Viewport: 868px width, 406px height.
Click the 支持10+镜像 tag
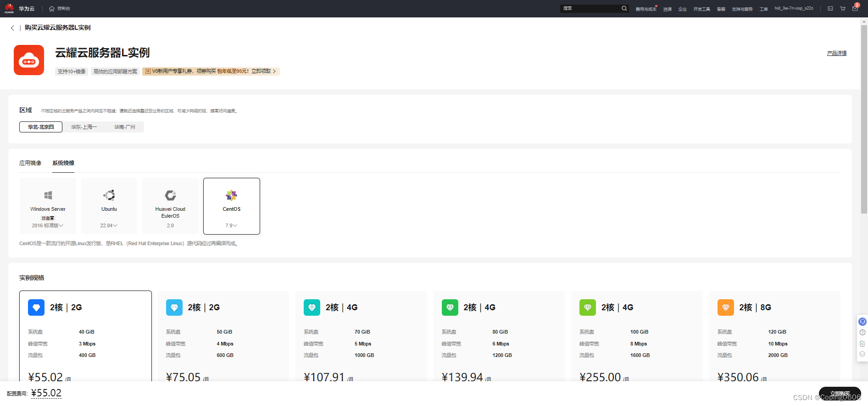[72, 71]
